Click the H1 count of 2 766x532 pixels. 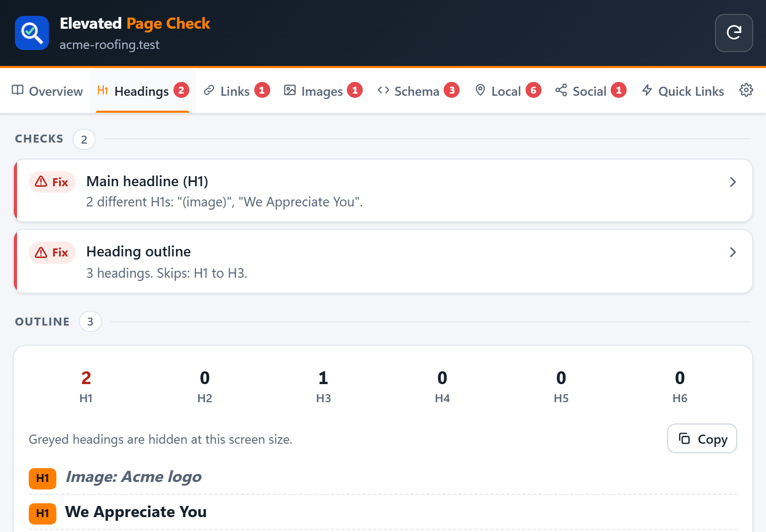(86, 378)
